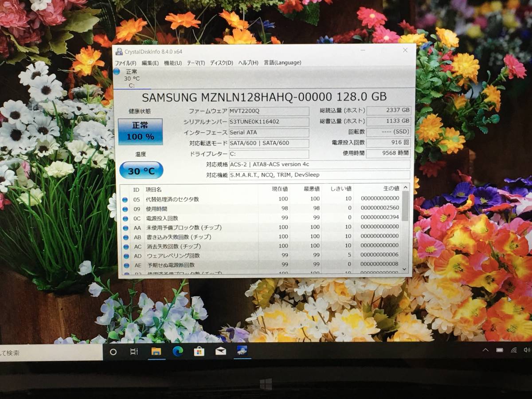Click the blue status dot beside ウェアレベリング回数
Screen dimensions: 532x399
pos(125,255)
